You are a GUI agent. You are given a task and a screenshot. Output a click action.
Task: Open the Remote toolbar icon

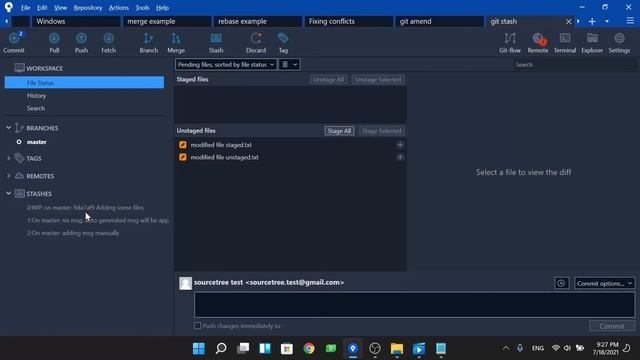click(x=538, y=42)
